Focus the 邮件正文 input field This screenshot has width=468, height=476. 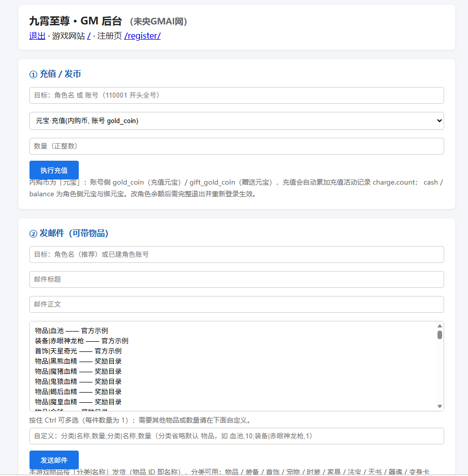(237, 304)
